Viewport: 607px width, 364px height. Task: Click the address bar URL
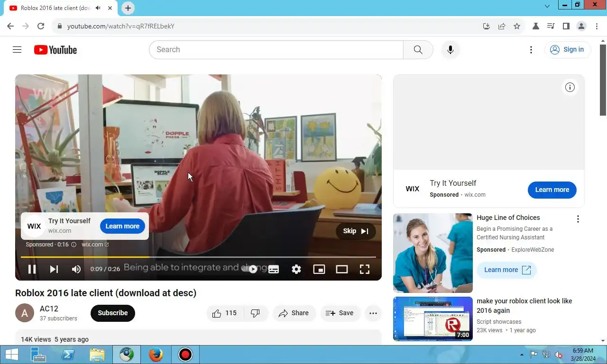(121, 26)
